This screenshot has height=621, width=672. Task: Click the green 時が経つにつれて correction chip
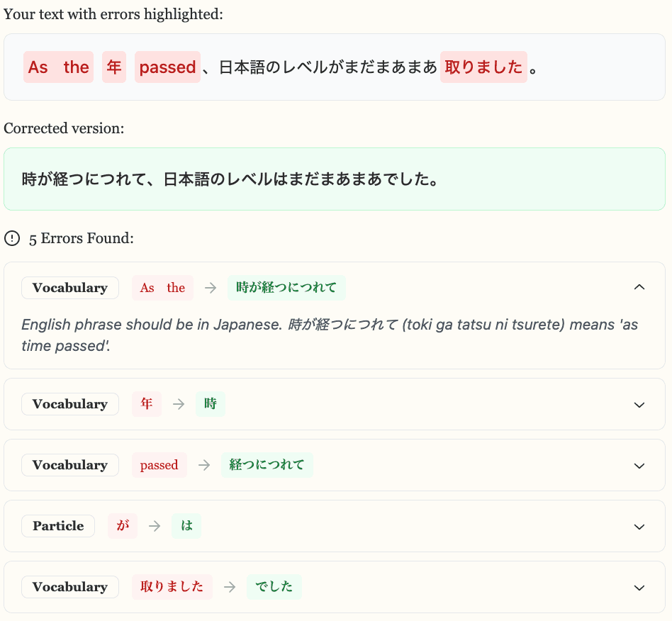(286, 288)
